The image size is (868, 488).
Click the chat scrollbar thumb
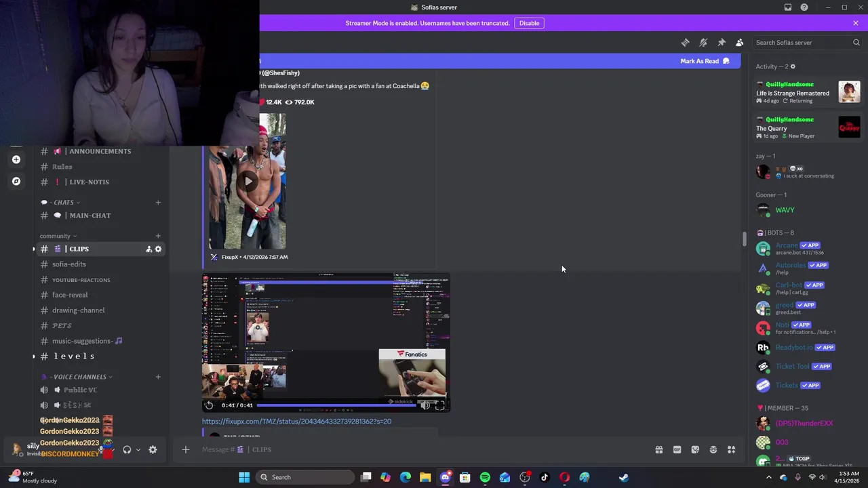744,239
